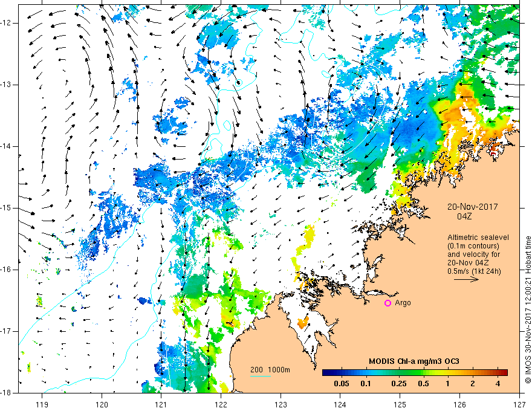The width and height of the screenshot is (532, 411).
Task: Click the "0.5m/s (1kt 24h)" scale text
Action: 474,271
